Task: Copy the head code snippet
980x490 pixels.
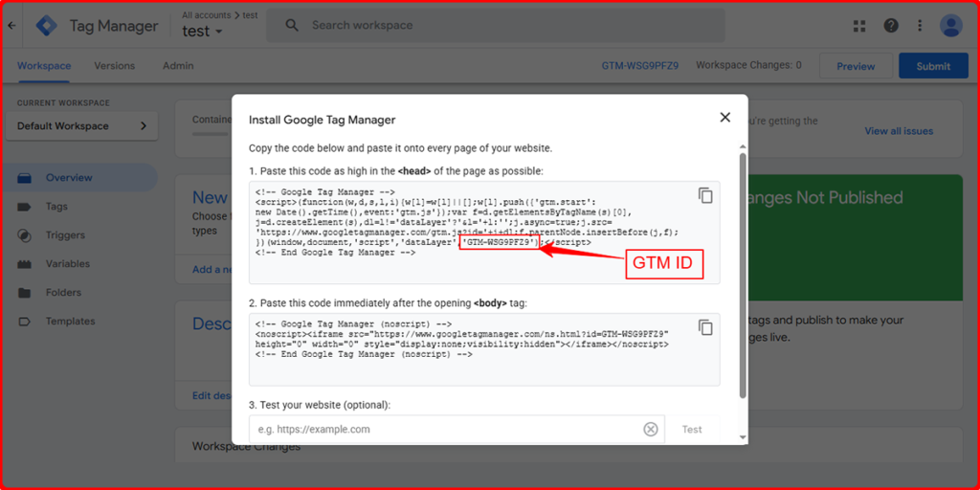Action: click(705, 195)
